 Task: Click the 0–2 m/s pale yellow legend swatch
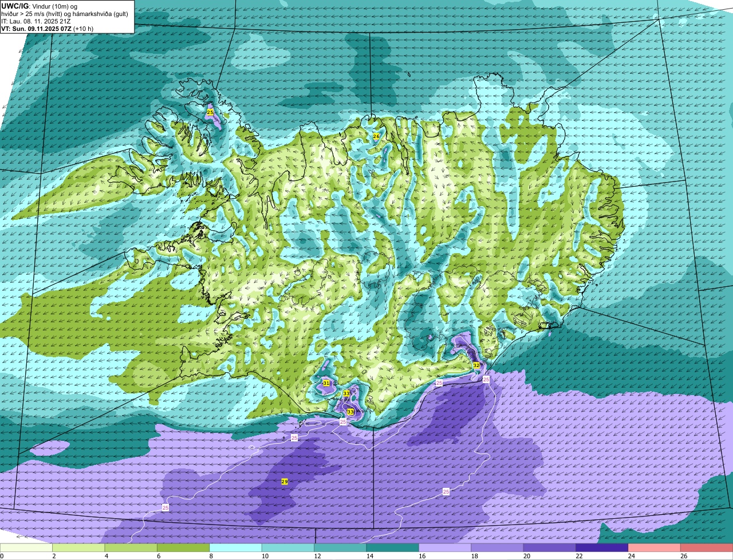(x=26, y=547)
